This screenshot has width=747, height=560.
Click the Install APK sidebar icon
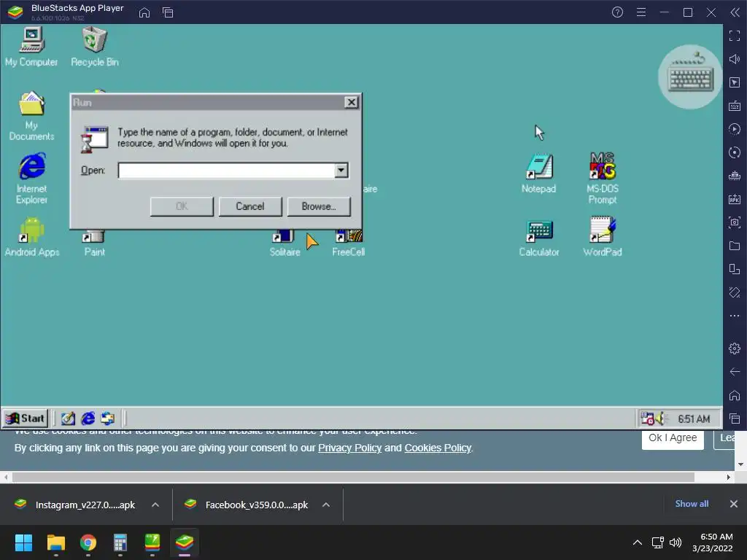(x=735, y=199)
